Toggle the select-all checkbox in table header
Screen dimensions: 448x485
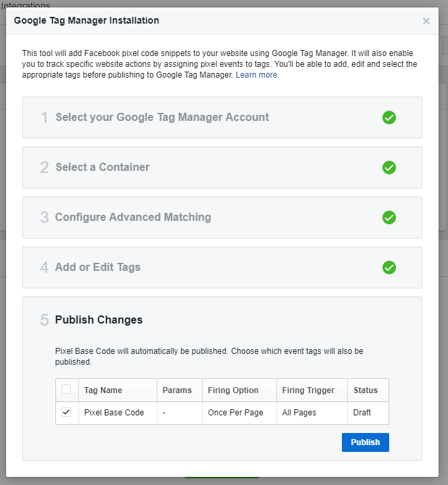(66, 389)
